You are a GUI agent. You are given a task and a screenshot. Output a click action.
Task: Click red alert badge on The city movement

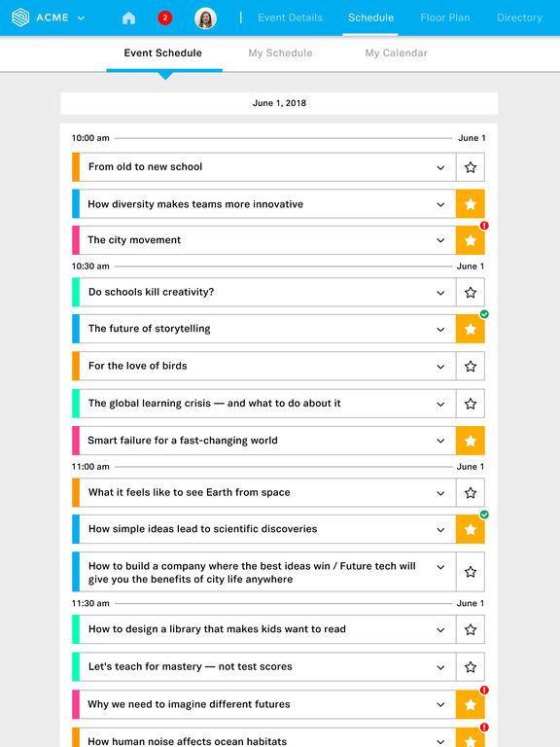[x=484, y=226]
